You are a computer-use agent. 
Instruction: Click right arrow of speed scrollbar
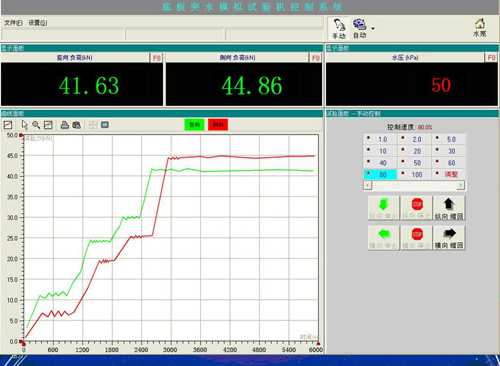click(461, 185)
